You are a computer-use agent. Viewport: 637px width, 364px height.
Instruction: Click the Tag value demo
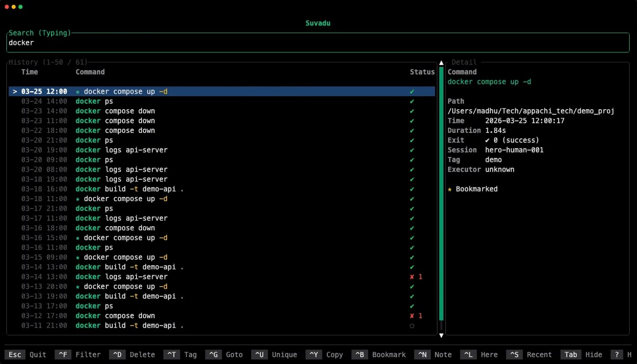point(493,160)
